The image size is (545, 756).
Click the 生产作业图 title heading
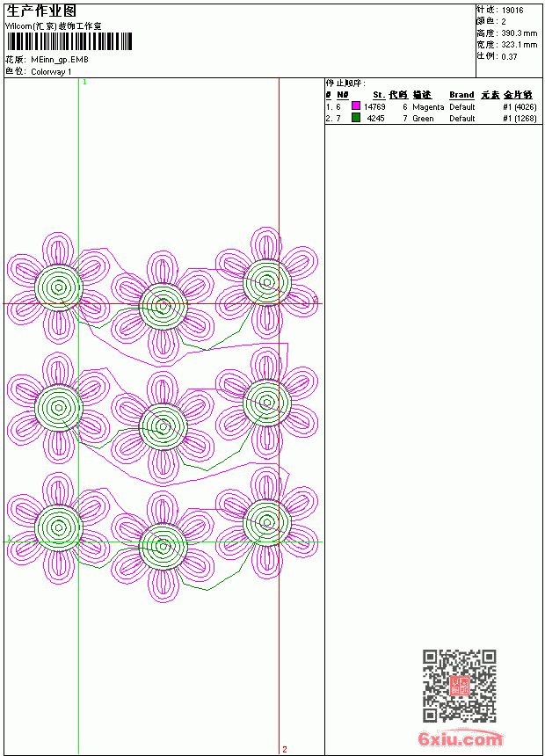pos(41,11)
